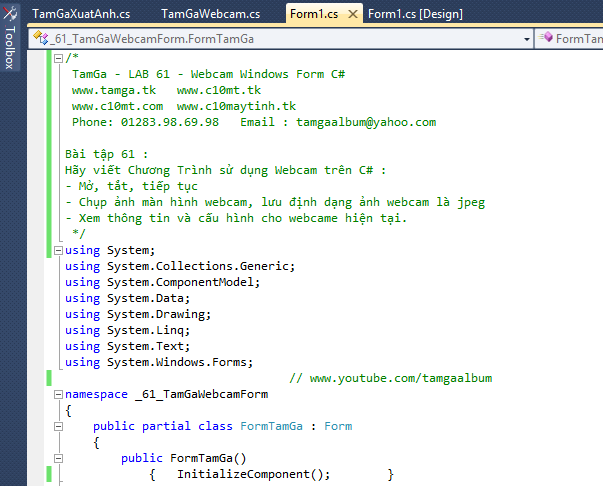The height and width of the screenshot is (486, 603).
Task: Collapse the namespace _61_TamGaWebcamForm block
Action: tap(58, 394)
